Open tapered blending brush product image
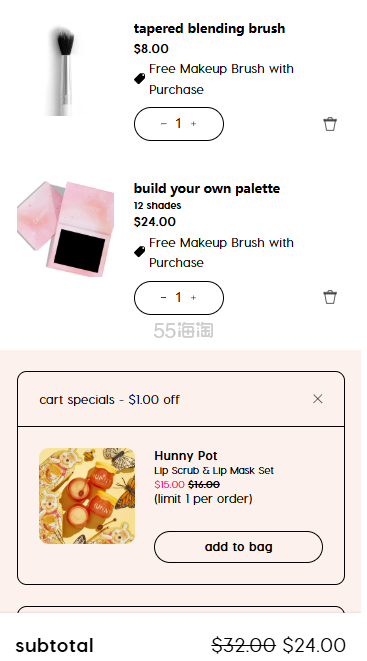367x661 pixels. coord(66,72)
